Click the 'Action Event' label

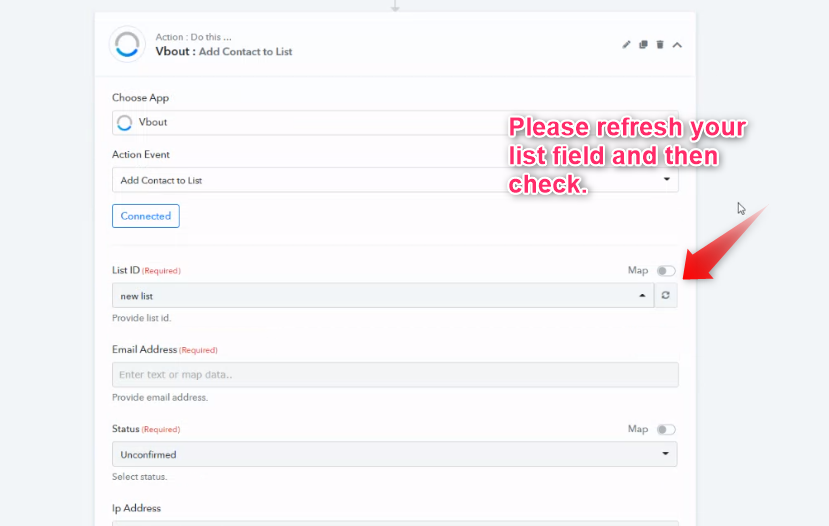point(141,154)
